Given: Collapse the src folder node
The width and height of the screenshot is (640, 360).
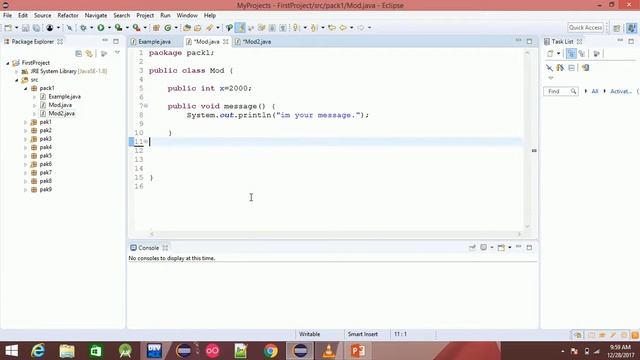Looking at the screenshot, I should click(17, 80).
